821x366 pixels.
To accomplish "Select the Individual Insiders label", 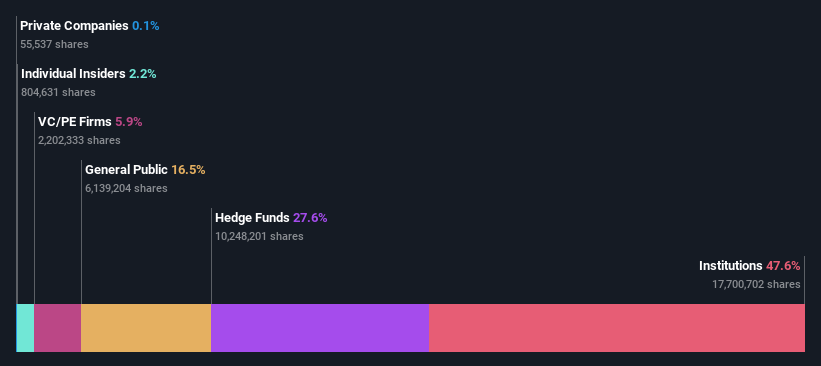I will pos(73,74).
